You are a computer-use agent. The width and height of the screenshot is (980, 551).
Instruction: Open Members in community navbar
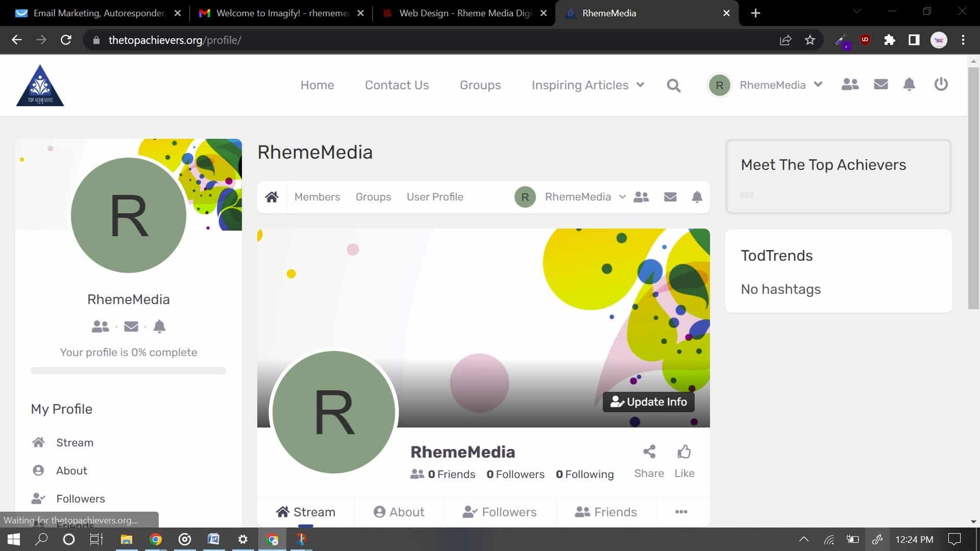pyautogui.click(x=317, y=197)
